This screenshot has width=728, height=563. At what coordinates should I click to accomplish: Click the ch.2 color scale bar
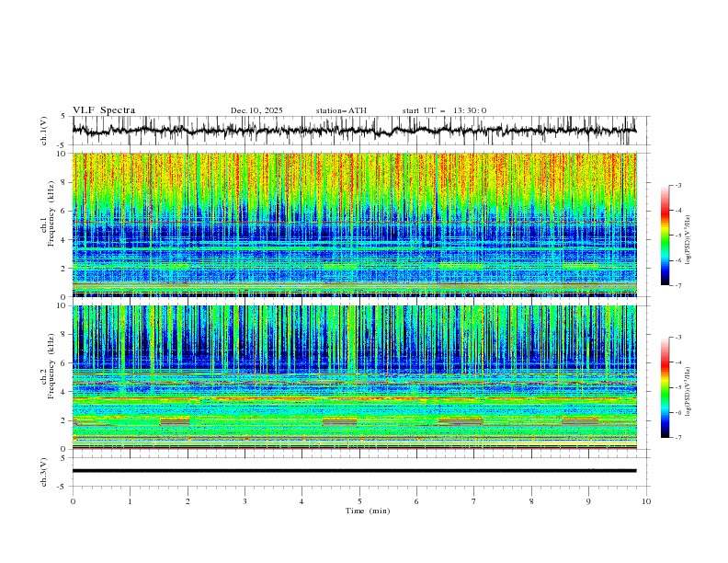point(665,387)
